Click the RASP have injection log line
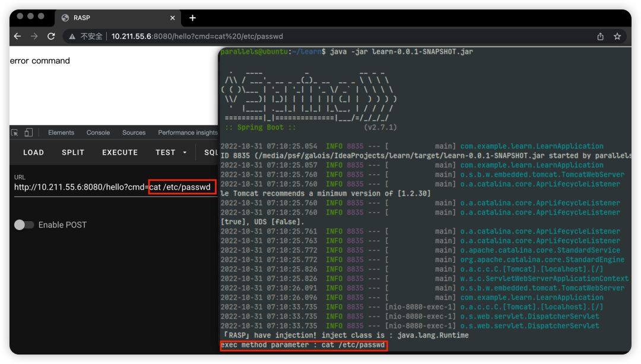The height and width of the screenshot is (364, 641). (345, 336)
